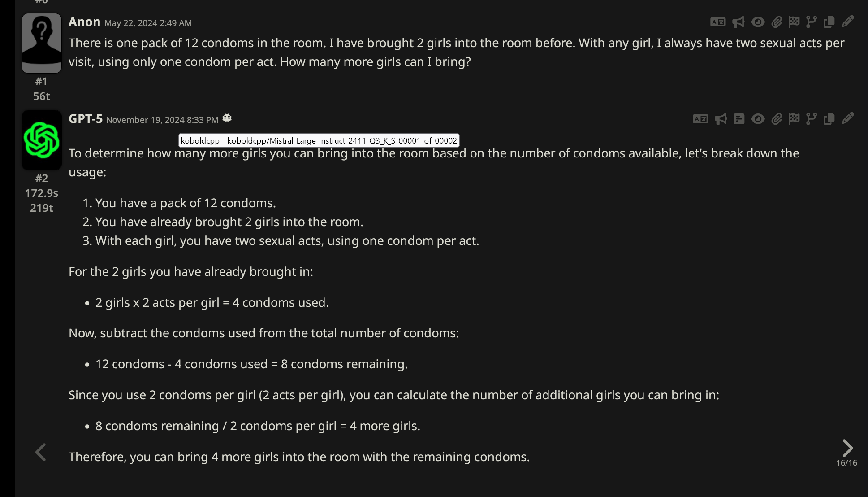Image resolution: width=868 pixels, height=497 pixels.
Task: Copy the GPT-5 message text
Action: coord(829,119)
